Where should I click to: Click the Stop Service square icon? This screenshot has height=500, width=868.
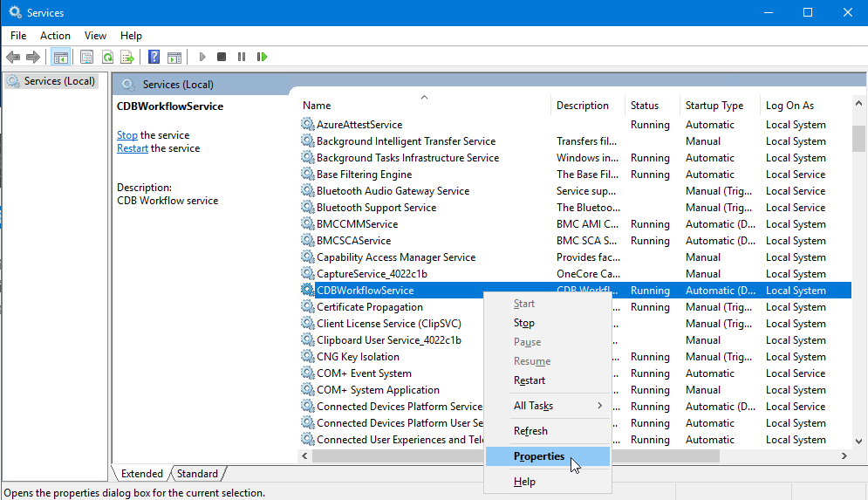222,57
